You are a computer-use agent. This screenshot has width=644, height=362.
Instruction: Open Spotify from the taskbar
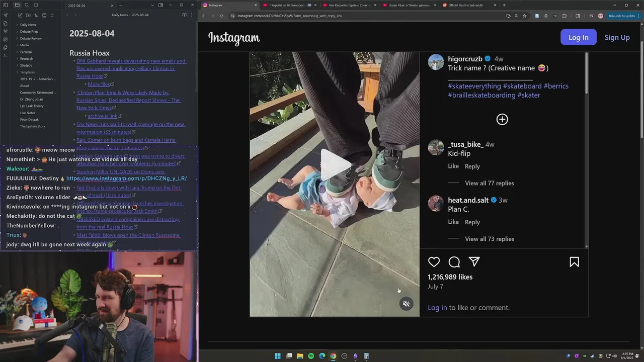click(x=311, y=356)
